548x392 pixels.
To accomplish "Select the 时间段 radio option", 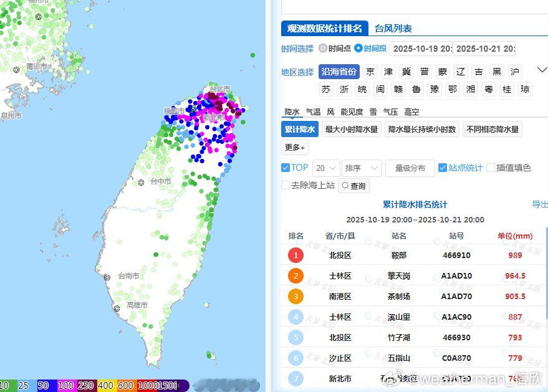I will pyautogui.click(x=358, y=48).
